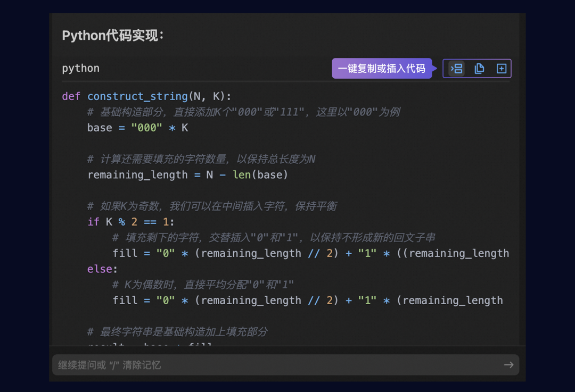This screenshot has height=392, width=575.
Task: Click the def construct_string(N, K) line
Action: pos(147,96)
